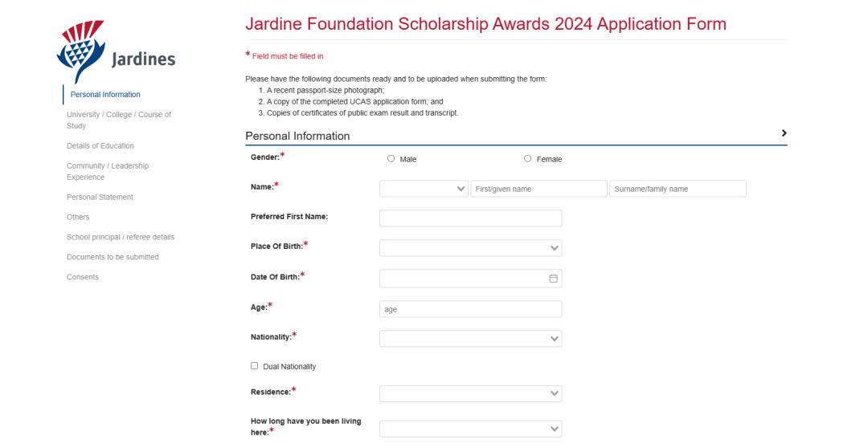Open the 'How long have you been living here' dropdown
Viewport: 868px width, 448px height.
point(470,429)
